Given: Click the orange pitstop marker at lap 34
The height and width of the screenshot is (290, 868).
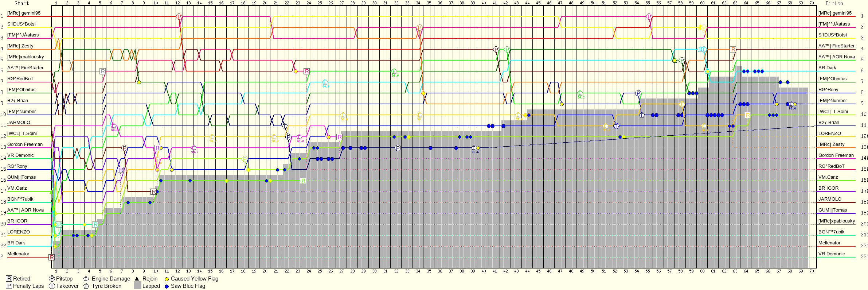Looking at the screenshot, I should (419, 28).
